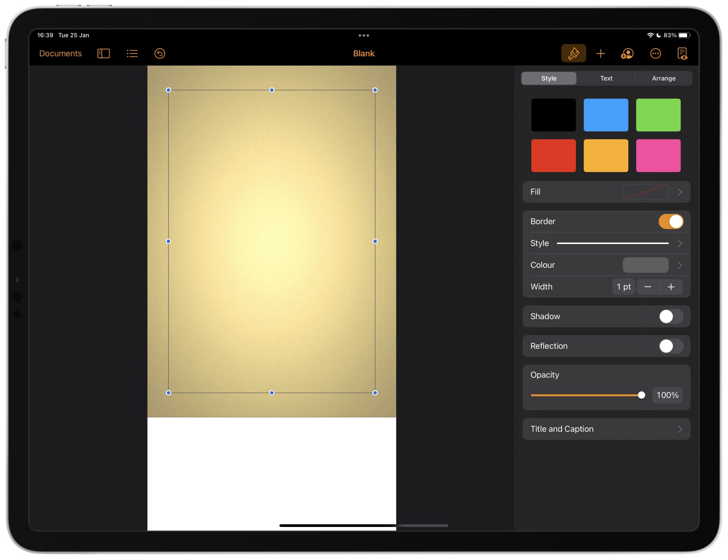Decrease border width with minus button
Viewport: 728px width, 560px height.
[x=648, y=287]
